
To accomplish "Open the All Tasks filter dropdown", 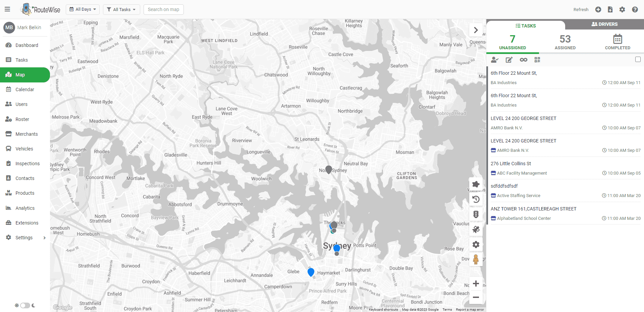I will 121,9.
